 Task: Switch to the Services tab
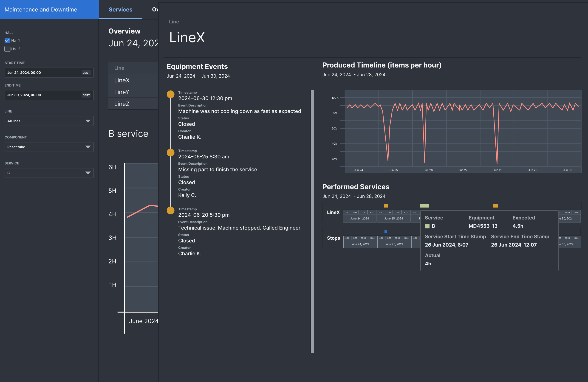[x=121, y=10]
